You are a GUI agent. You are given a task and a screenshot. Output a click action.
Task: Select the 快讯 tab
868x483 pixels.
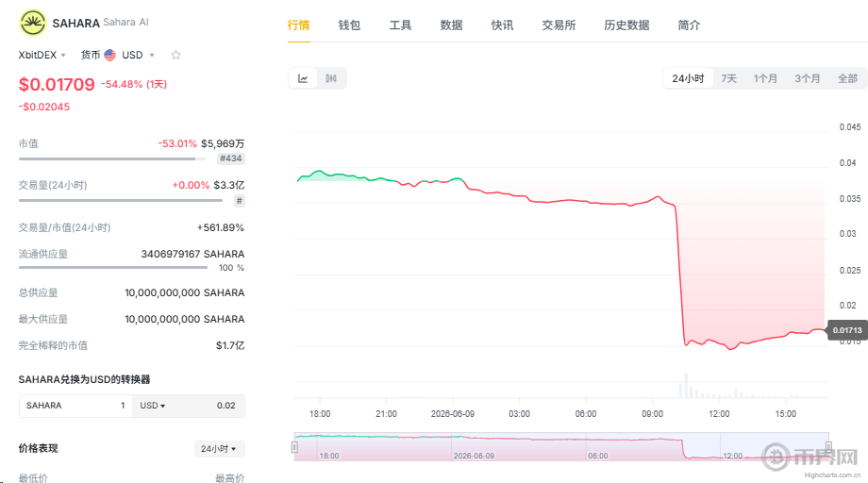pyautogui.click(x=502, y=25)
